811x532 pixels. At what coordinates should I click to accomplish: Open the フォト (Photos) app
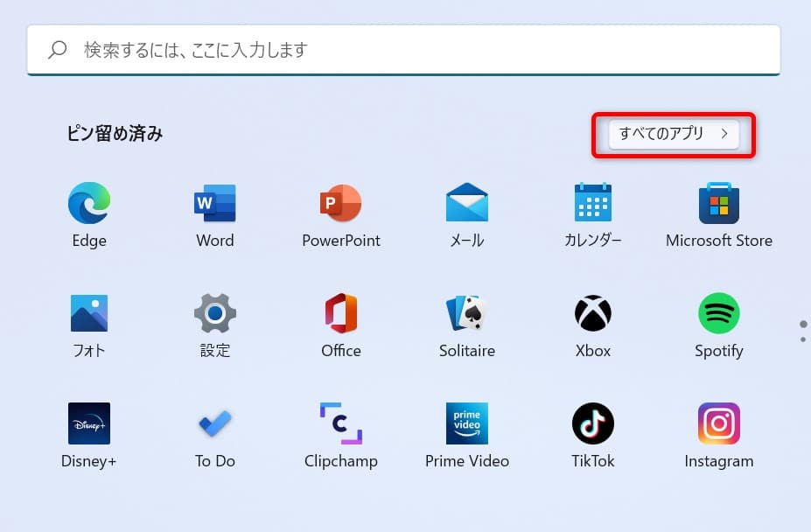(x=89, y=314)
